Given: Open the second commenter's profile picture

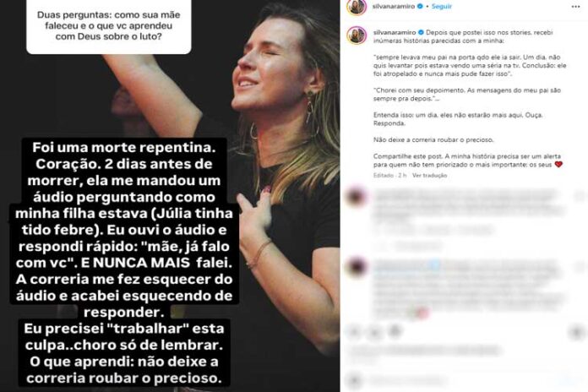Looking at the screenshot, I should (x=357, y=268).
